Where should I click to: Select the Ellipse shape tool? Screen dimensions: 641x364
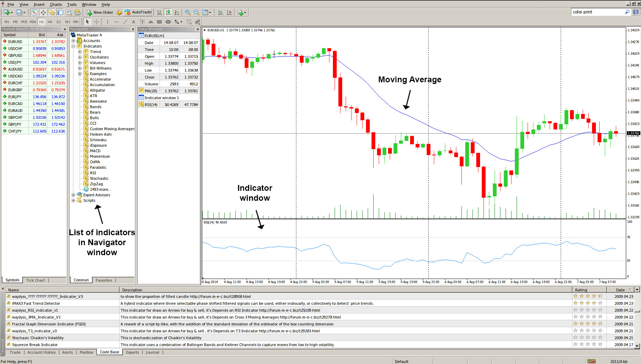[x=168, y=22]
